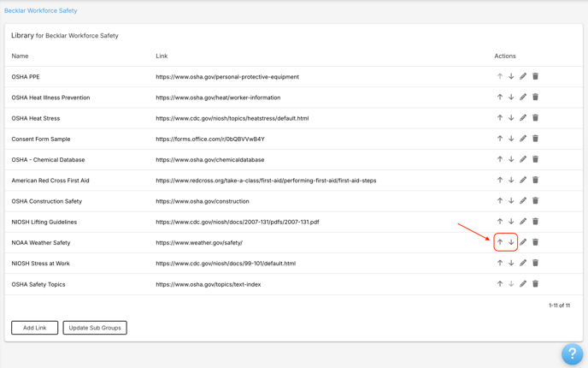Viewport: 588px width, 368px height.
Task: Click the Link column header
Action: click(x=162, y=56)
